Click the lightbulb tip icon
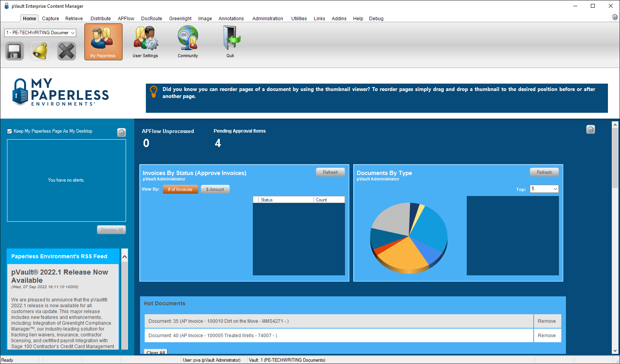This screenshot has height=364, width=620. 154,92
